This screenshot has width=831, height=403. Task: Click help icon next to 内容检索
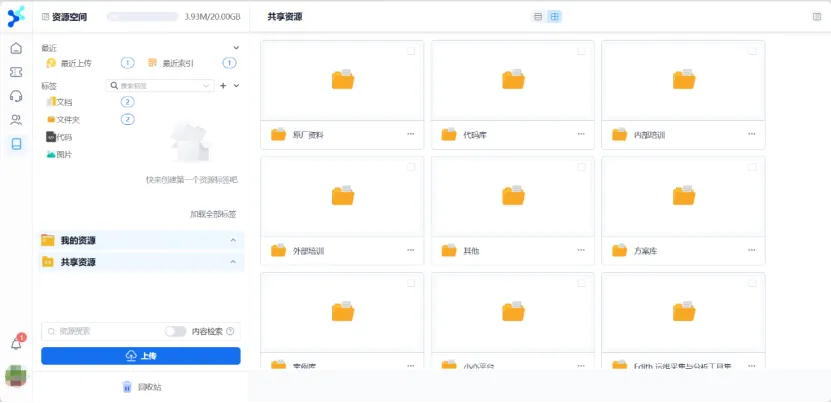(230, 331)
